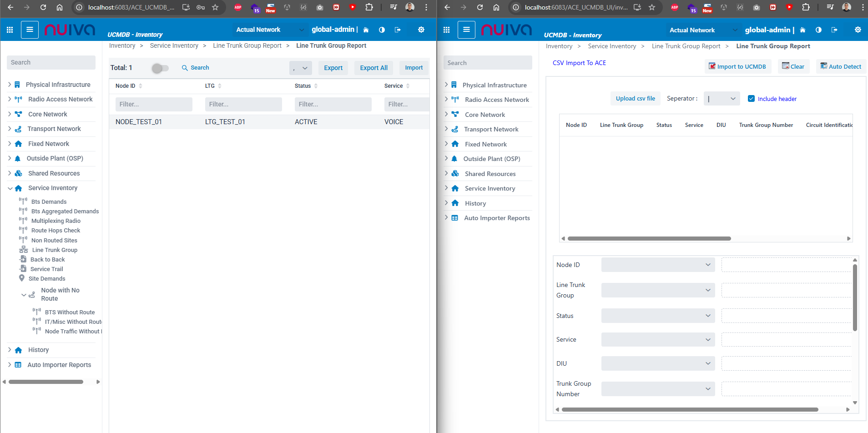
Task: Click settings gear icon in right window
Action: (x=858, y=30)
